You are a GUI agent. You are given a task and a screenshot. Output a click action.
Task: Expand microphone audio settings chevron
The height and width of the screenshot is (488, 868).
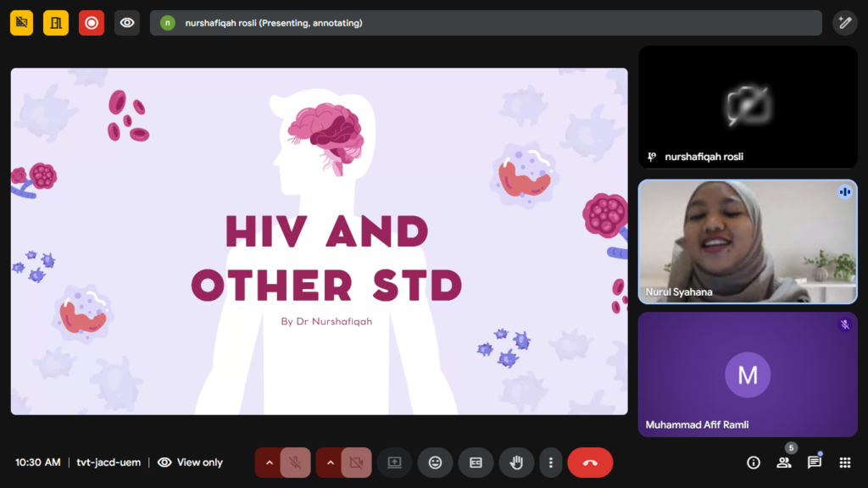pyautogui.click(x=269, y=463)
